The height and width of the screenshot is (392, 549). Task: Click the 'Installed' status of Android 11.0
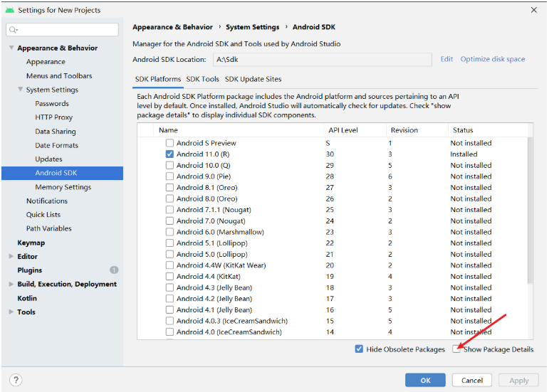(x=464, y=154)
